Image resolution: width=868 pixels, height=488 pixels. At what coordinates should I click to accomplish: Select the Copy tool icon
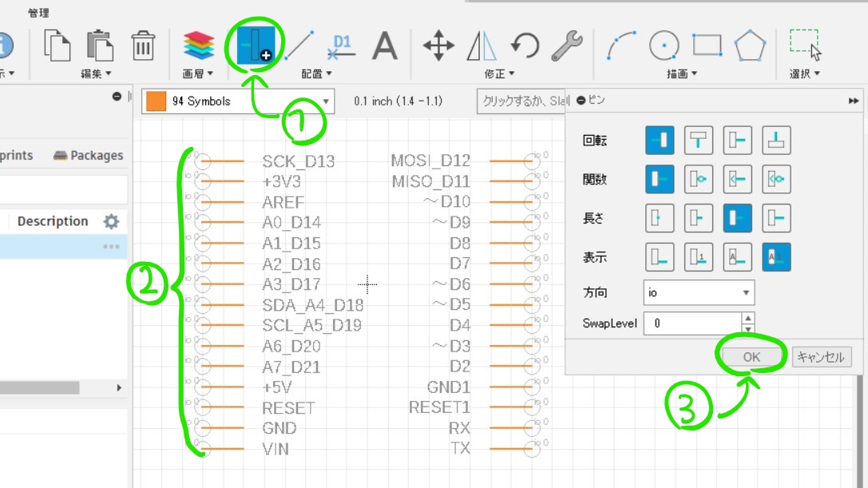point(57,45)
